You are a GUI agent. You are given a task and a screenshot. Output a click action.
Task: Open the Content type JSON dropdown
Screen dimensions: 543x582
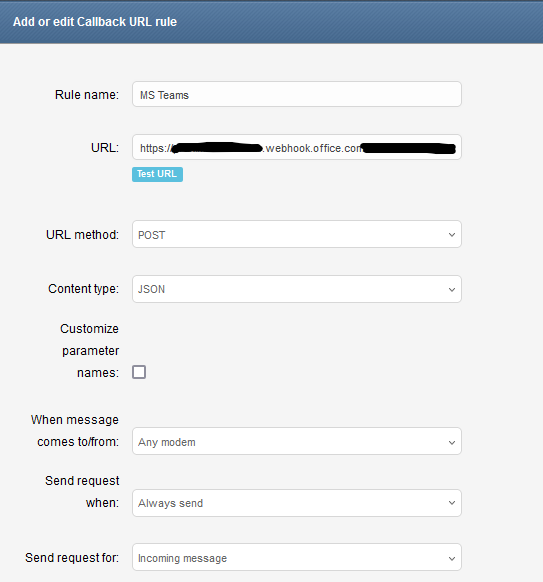[x=297, y=289]
